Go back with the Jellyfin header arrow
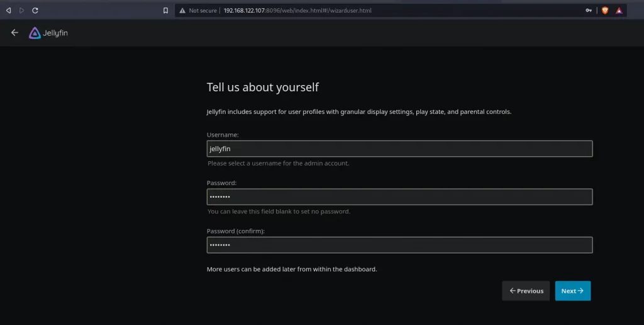The image size is (644, 325). point(15,33)
